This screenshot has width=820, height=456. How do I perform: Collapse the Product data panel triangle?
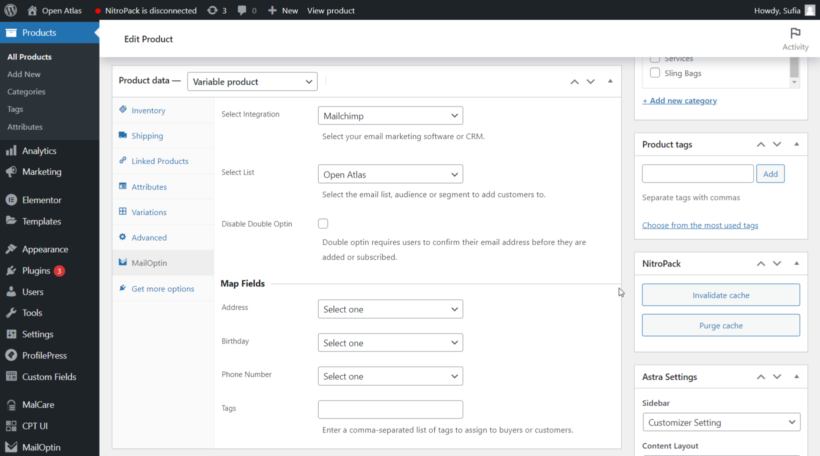(610, 81)
